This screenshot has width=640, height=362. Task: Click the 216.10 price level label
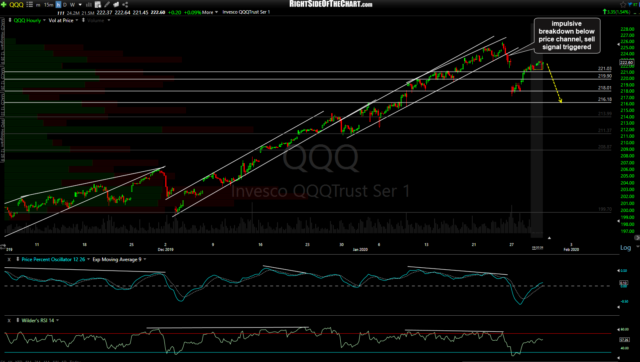point(604,99)
